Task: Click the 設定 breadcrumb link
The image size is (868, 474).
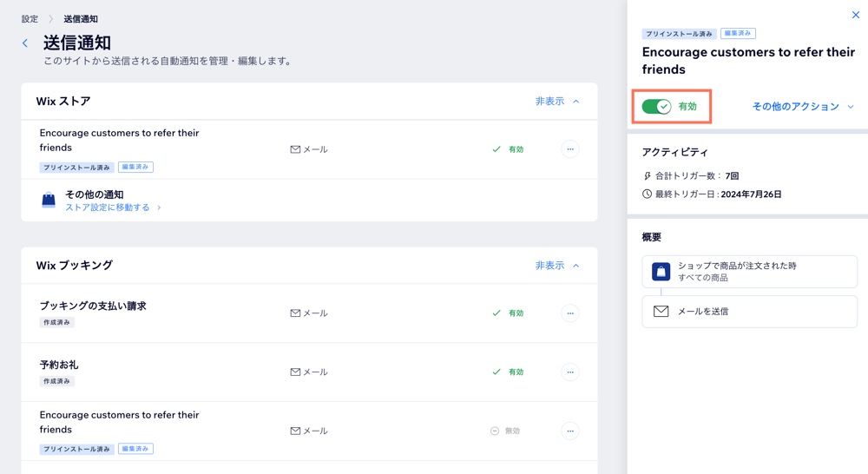Action: 30,19
